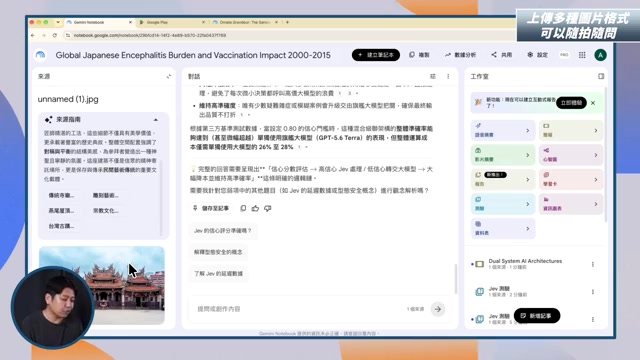Focus the 提問或創作內容 input field

298,309
